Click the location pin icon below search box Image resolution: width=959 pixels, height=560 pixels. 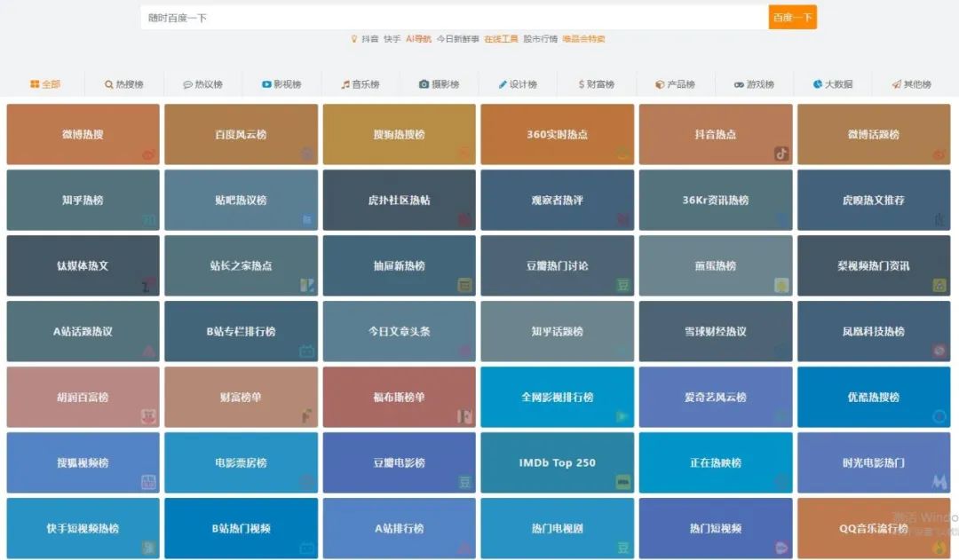pos(353,38)
